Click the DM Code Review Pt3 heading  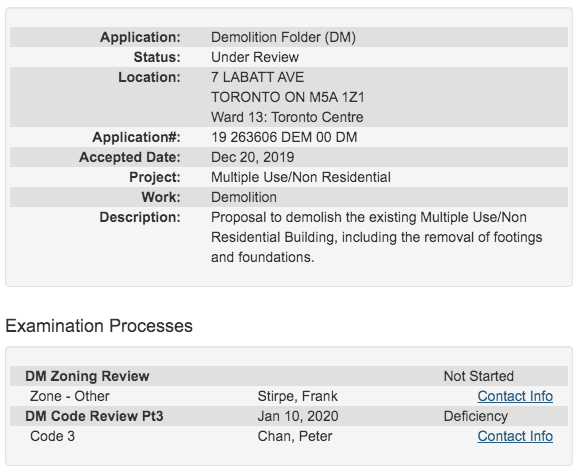point(94,416)
